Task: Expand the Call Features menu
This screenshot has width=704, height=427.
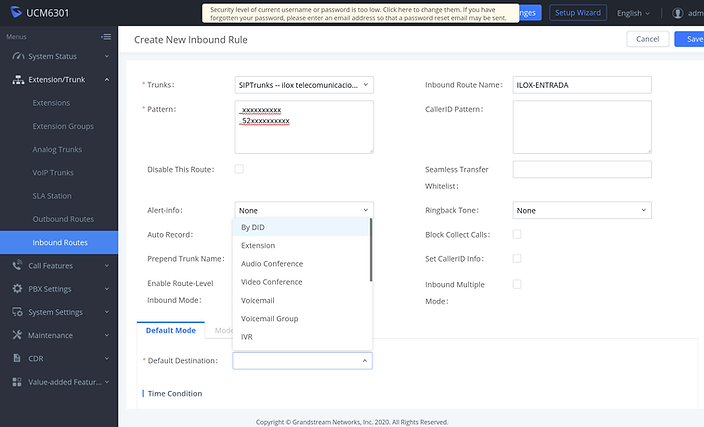Action: pos(59,265)
